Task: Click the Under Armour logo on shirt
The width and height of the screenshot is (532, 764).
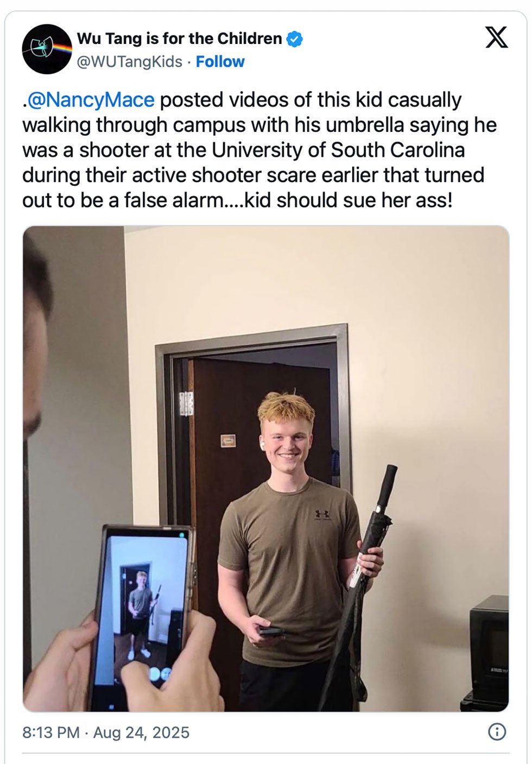Action: pos(322,514)
